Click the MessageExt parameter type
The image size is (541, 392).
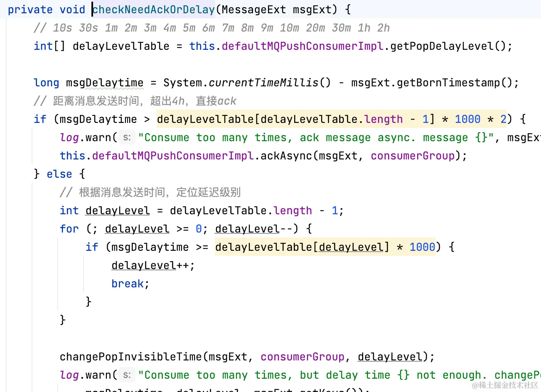(254, 10)
